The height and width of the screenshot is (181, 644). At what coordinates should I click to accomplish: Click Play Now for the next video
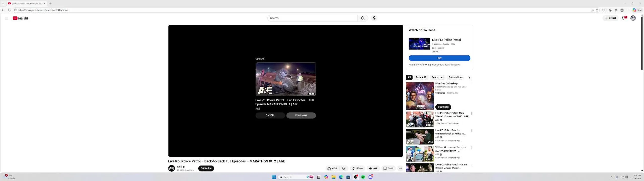coord(301,115)
